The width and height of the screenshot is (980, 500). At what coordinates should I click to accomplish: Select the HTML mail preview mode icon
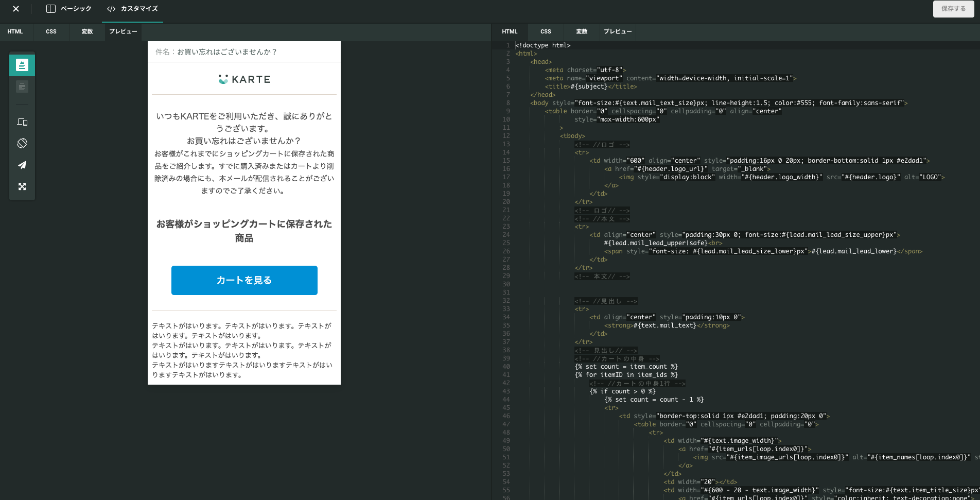[22, 65]
